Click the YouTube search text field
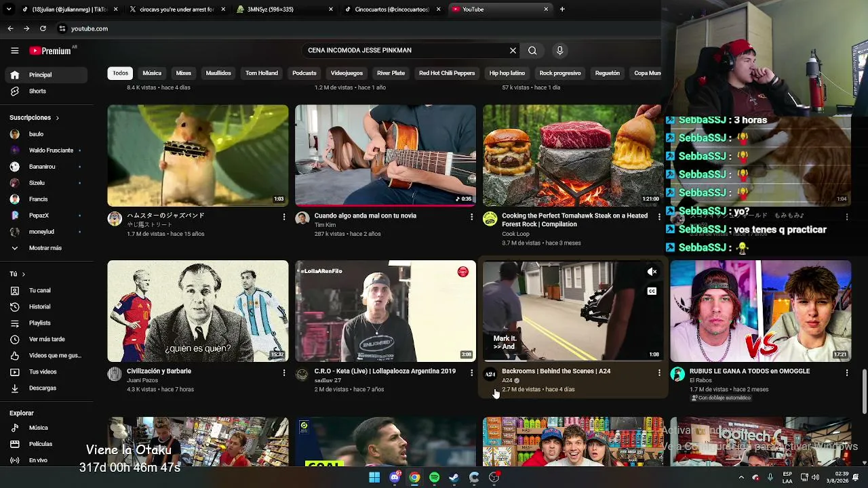868x488 pixels. tap(406, 50)
